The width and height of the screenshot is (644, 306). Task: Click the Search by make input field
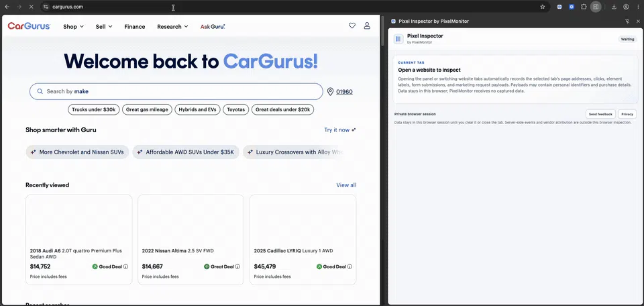click(176, 91)
